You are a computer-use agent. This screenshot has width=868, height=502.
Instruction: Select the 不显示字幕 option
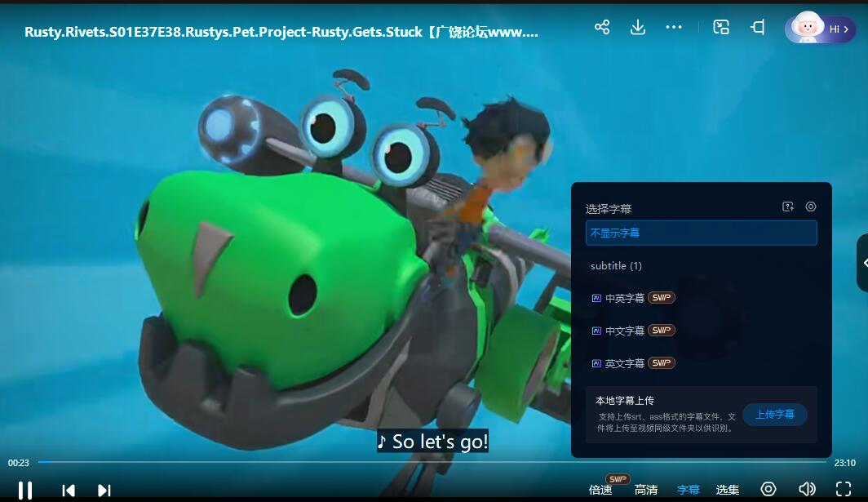pyautogui.click(x=702, y=233)
